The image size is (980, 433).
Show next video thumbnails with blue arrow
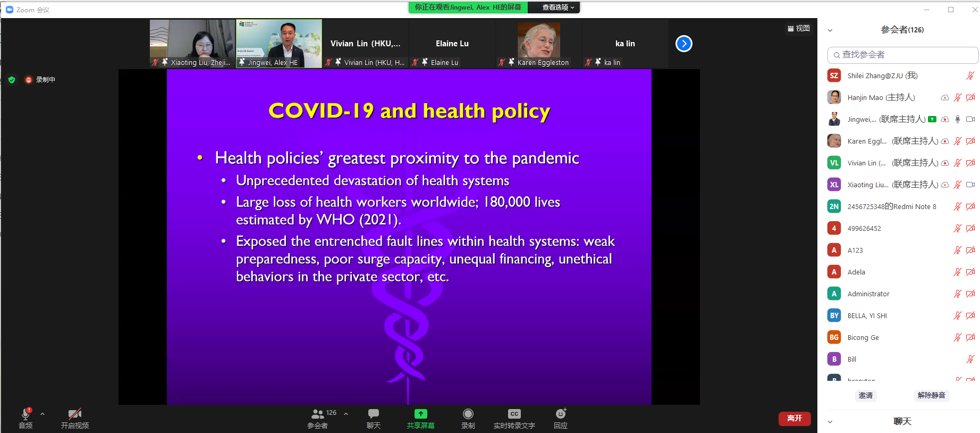684,44
